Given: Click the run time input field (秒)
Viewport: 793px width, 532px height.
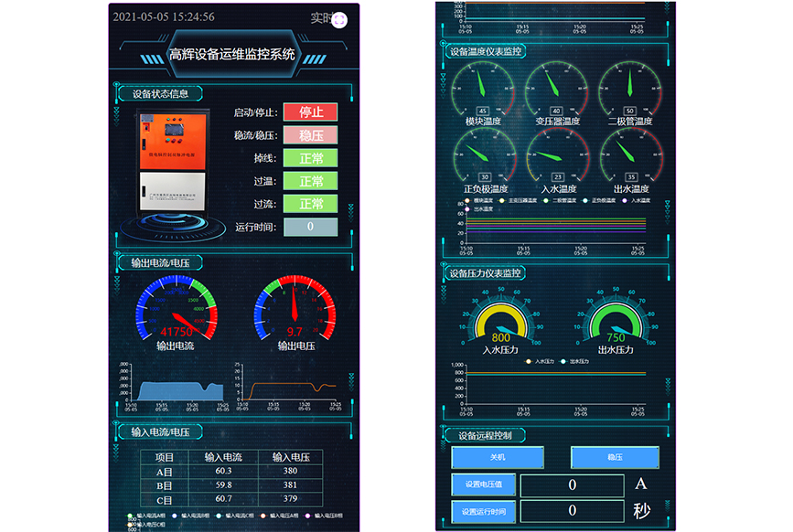Looking at the screenshot, I should click(x=573, y=511).
